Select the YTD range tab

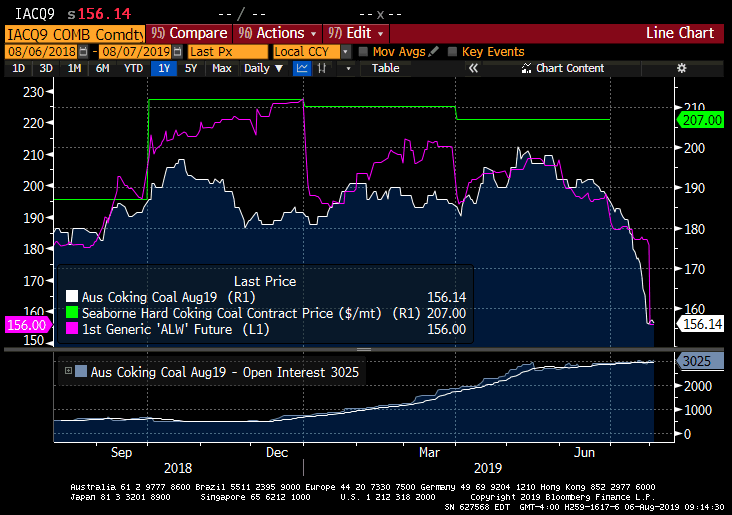pyautogui.click(x=133, y=68)
